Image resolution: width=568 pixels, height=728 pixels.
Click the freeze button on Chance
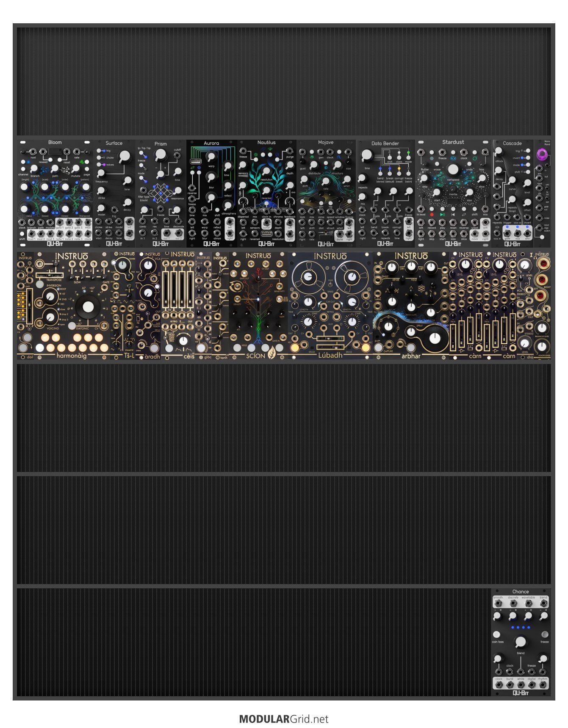tap(545, 634)
